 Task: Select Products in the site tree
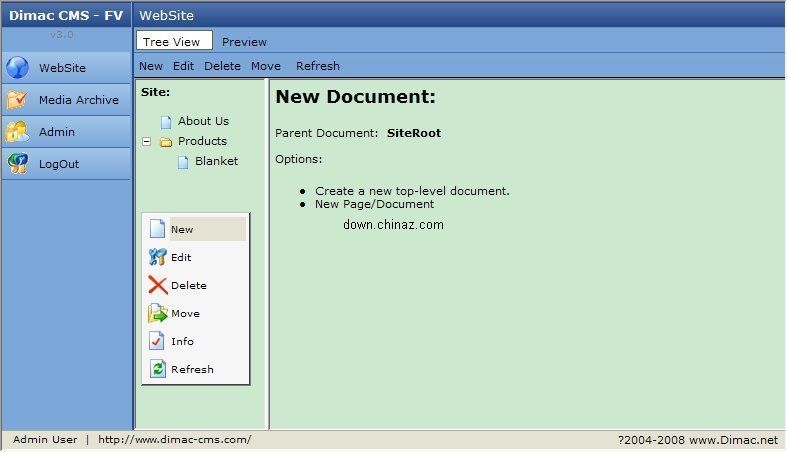tap(202, 141)
